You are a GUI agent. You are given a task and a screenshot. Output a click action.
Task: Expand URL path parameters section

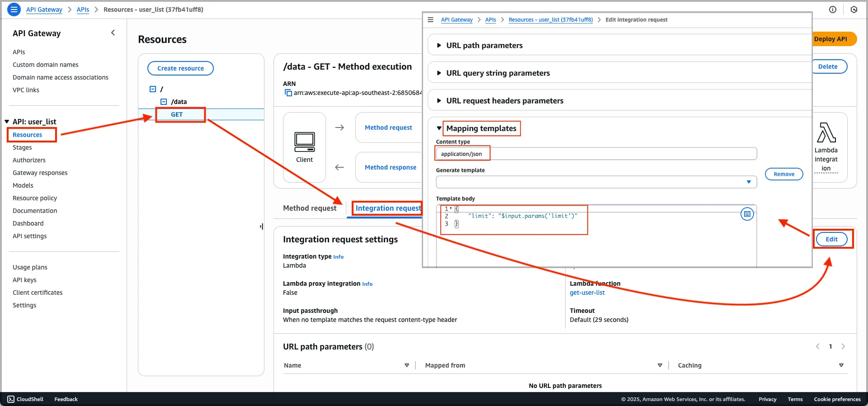point(439,45)
